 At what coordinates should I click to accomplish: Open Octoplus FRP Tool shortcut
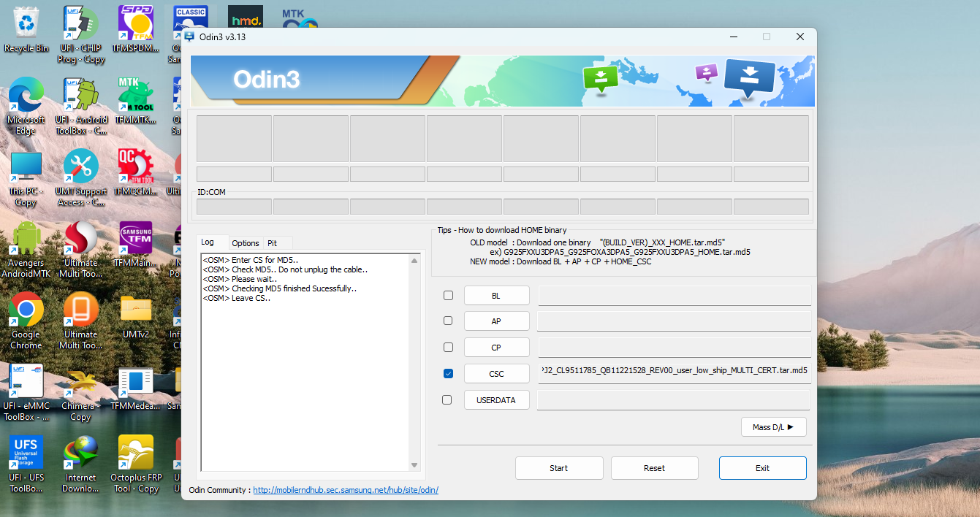(x=136, y=454)
